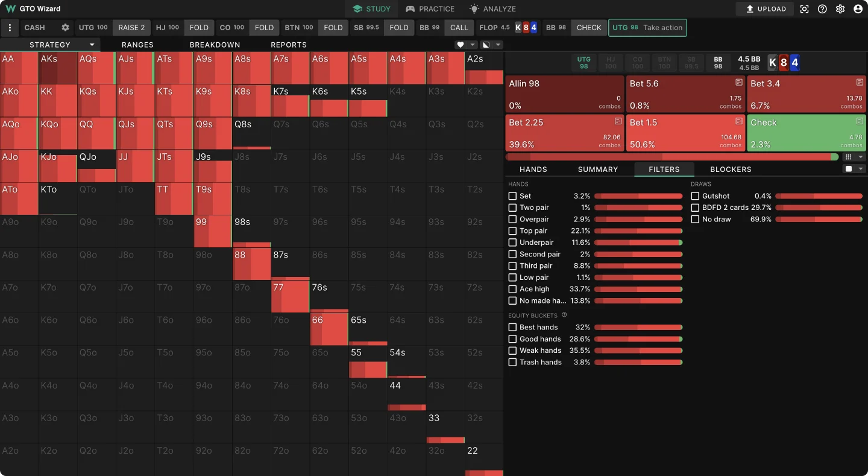Select the Bet 1.5 action box

(x=685, y=133)
